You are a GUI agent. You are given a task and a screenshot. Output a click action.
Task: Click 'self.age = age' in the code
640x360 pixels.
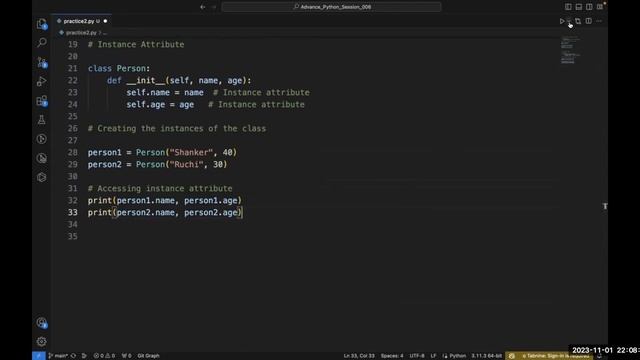tap(160, 104)
